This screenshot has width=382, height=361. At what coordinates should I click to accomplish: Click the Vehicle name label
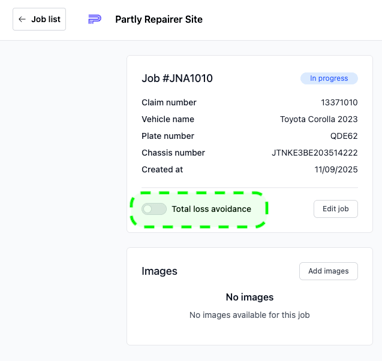[x=168, y=119]
